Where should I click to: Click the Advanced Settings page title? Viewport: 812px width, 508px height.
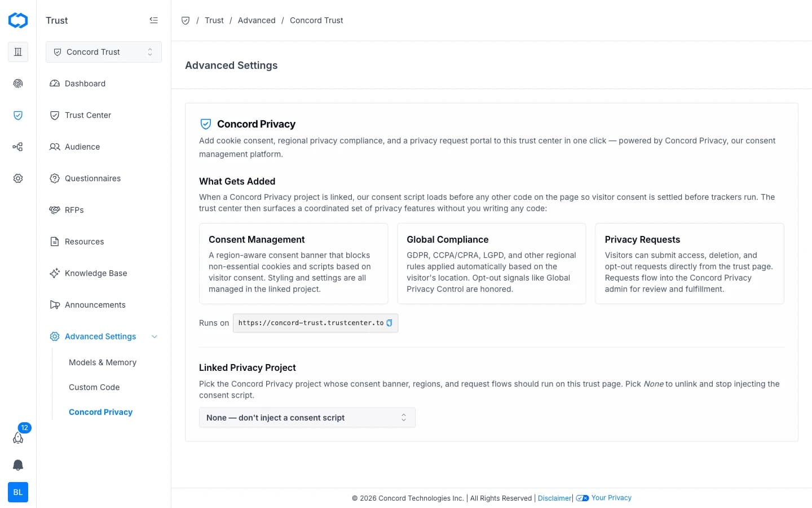231,65
